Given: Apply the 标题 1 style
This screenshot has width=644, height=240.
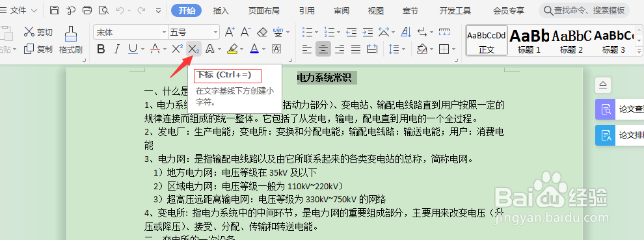Looking at the screenshot, I should tap(529, 40).
